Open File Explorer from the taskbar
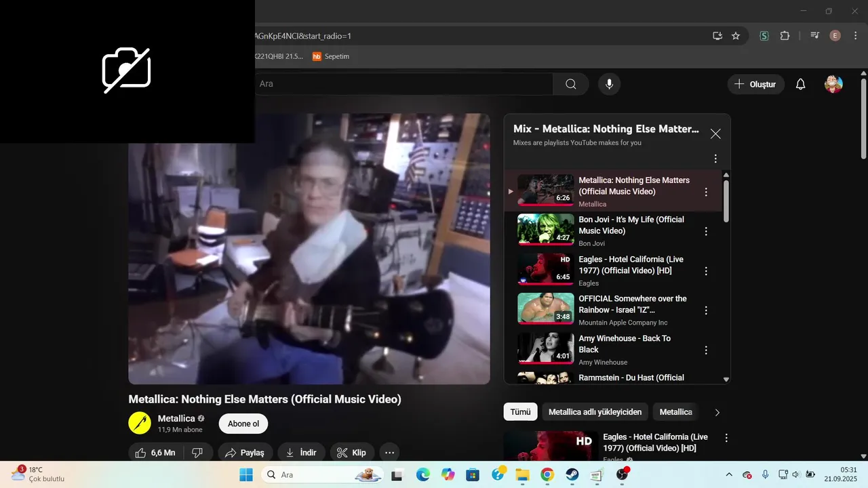868x488 pixels. tap(522, 475)
